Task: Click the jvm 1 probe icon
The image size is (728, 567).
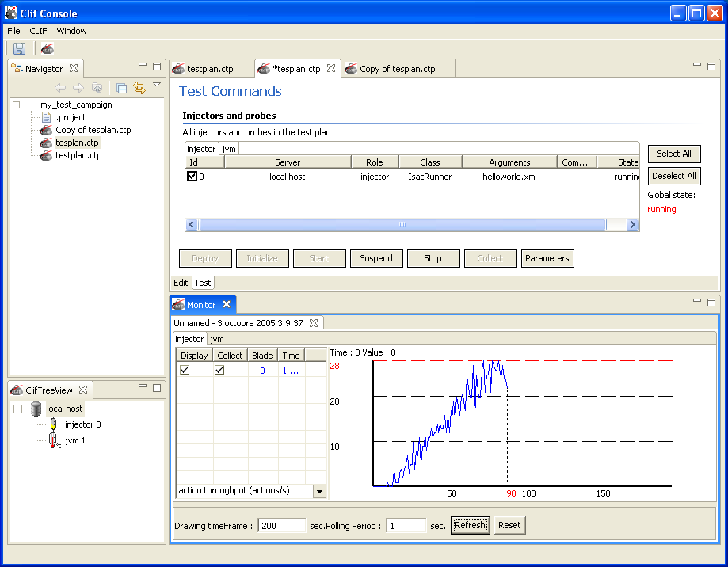Action: [x=53, y=440]
